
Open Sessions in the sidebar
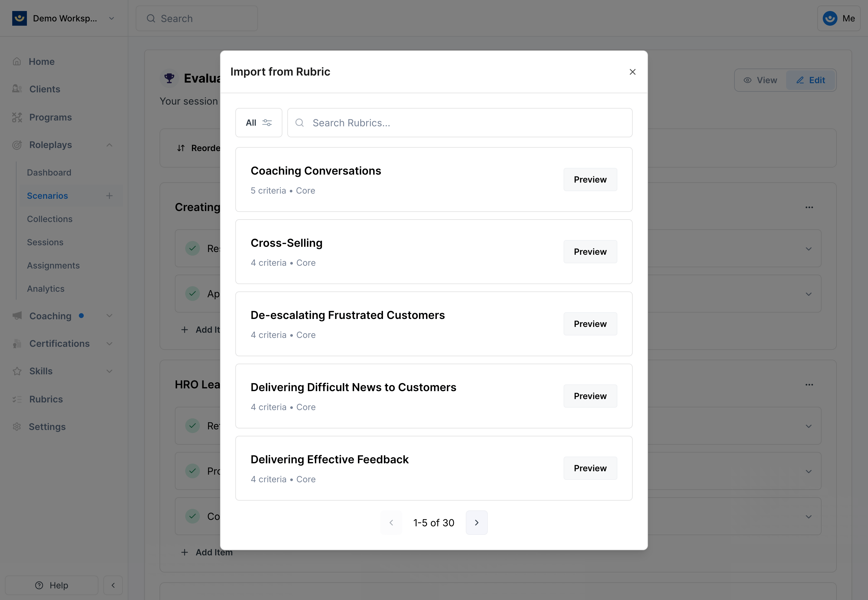[45, 243]
